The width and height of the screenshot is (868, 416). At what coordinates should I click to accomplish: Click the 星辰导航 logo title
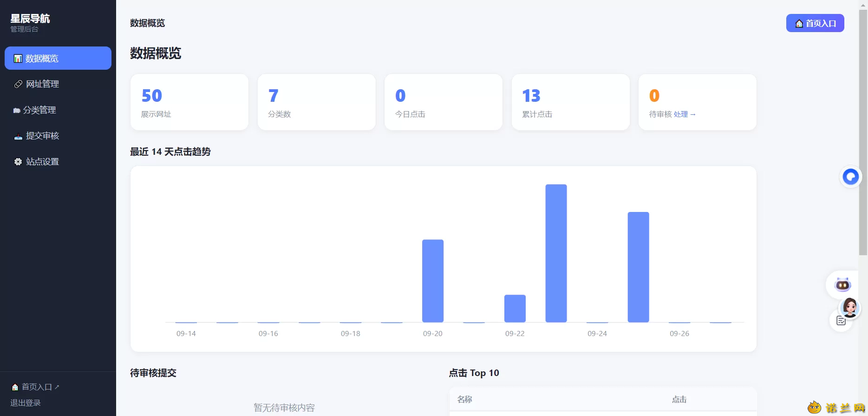[30, 19]
